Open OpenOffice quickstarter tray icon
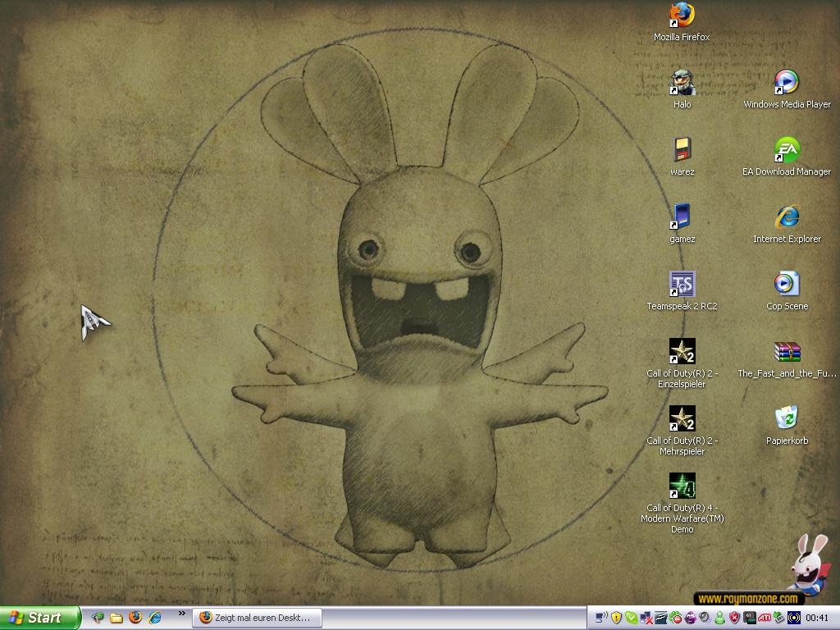Screen dimensions: 840x630 click(x=661, y=618)
